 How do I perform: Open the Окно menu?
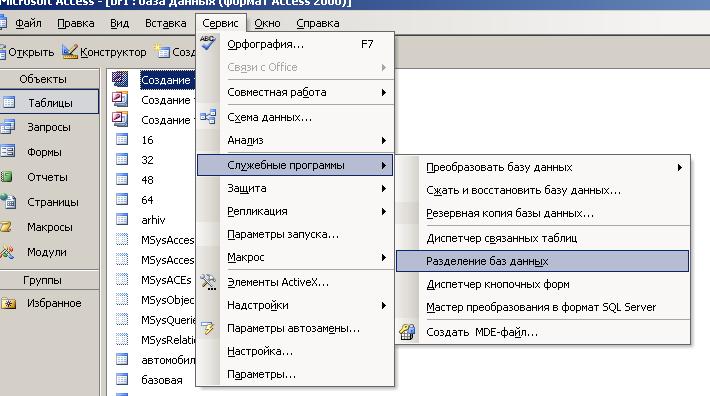click(x=267, y=23)
